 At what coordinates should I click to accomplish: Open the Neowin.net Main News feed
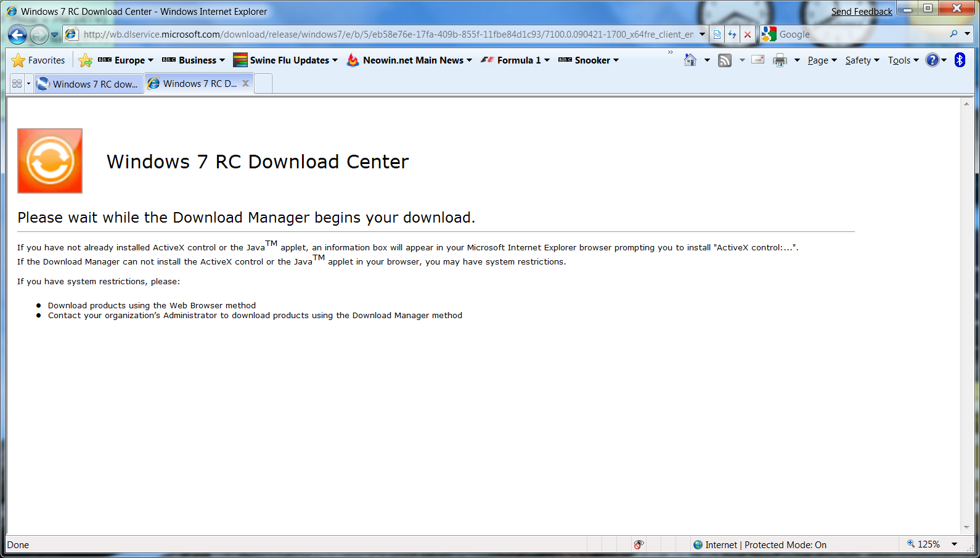pyautogui.click(x=409, y=60)
